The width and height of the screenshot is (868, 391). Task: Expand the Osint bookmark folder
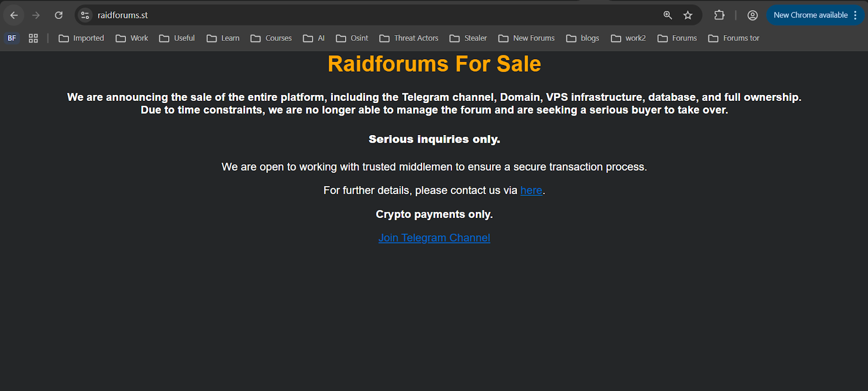[352, 38]
